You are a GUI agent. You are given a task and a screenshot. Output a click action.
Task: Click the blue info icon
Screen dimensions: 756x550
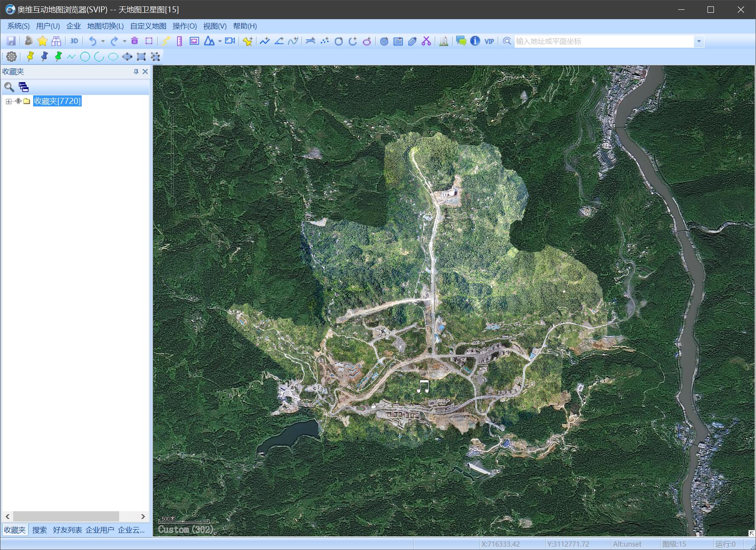point(475,41)
